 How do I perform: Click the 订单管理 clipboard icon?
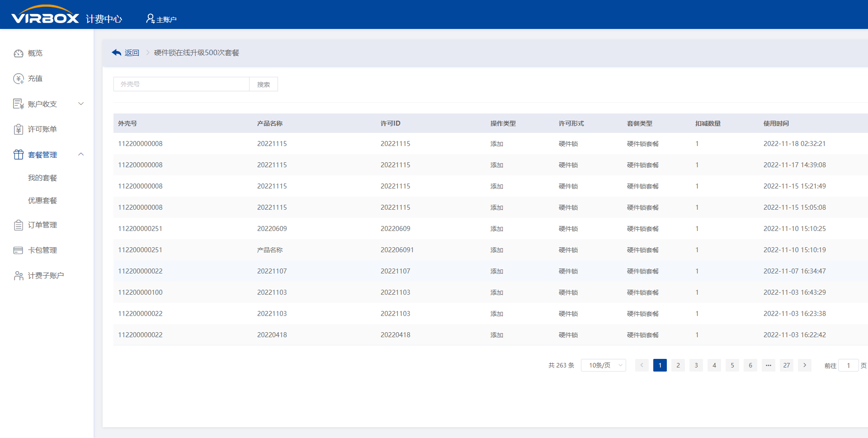pos(19,225)
